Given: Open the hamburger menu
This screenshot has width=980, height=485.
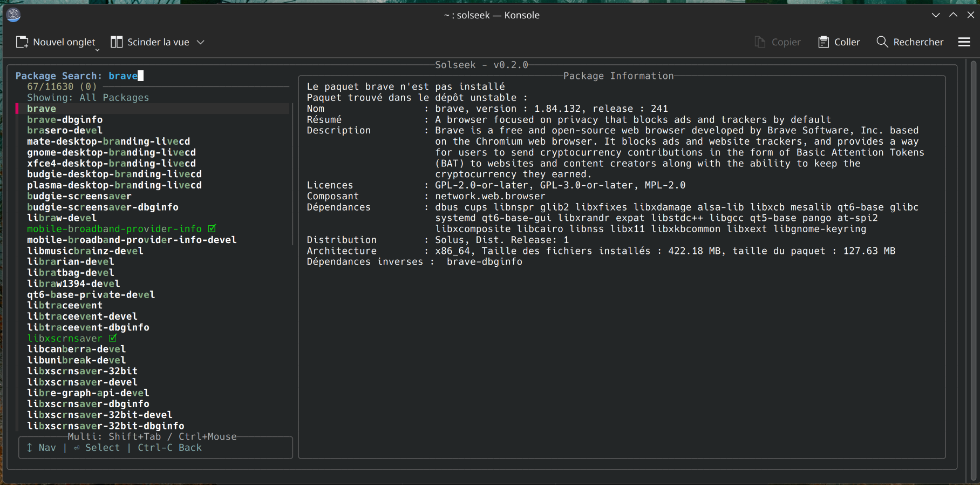Looking at the screenshot, I should (964, 42).
